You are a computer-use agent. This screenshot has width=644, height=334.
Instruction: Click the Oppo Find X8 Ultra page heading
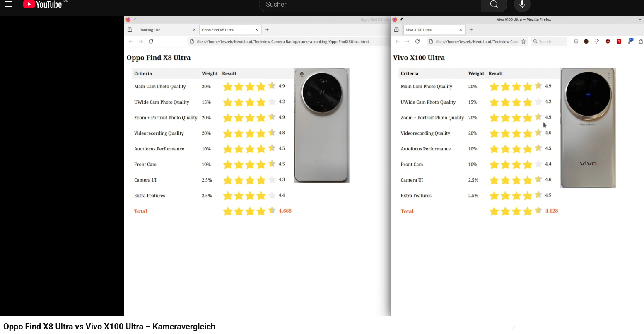coord(159,58)
